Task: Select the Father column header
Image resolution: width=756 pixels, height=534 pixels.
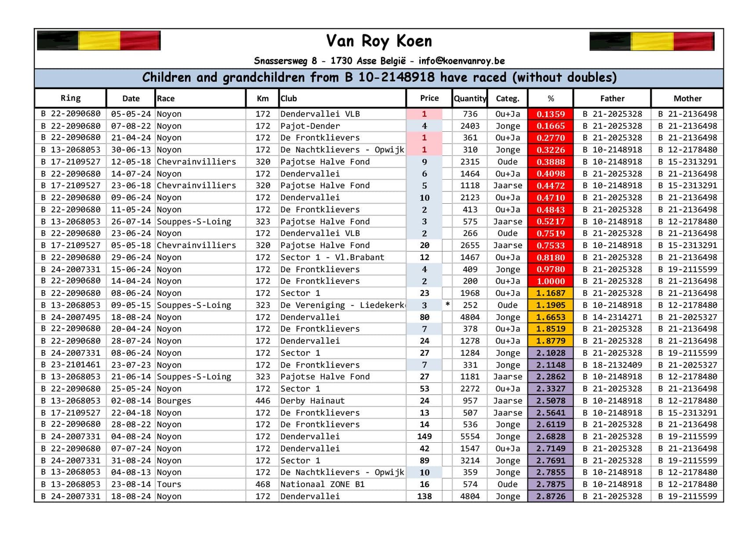Action: (612, 99)
